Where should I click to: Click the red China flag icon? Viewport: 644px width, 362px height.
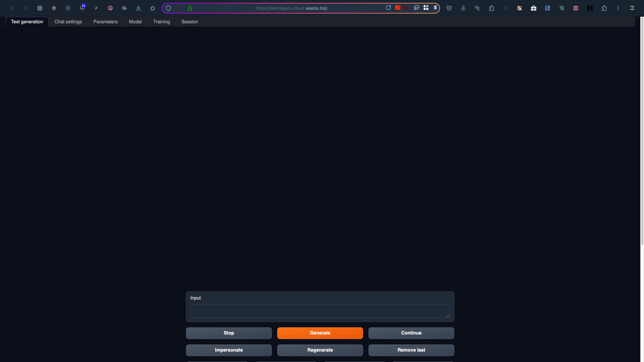[398, 8]
